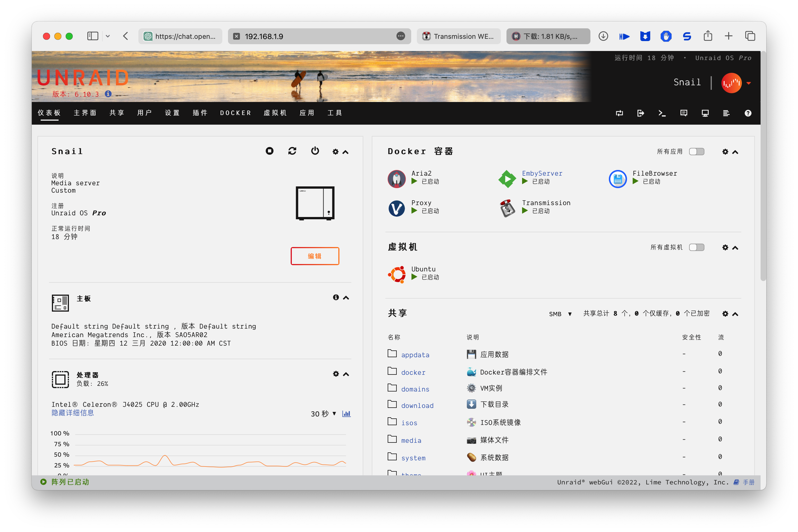Click the power shutdown icon

315,151
